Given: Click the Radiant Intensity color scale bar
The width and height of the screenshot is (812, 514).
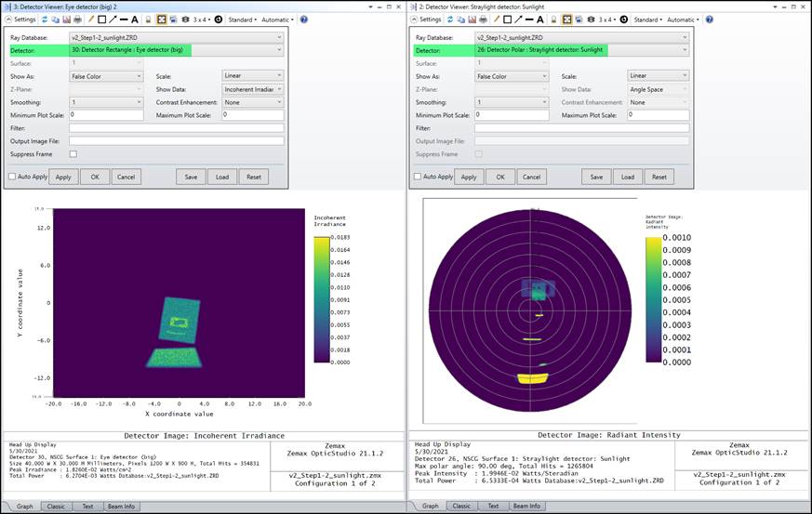Looking at the screenshot, I should tap(654, 299).
